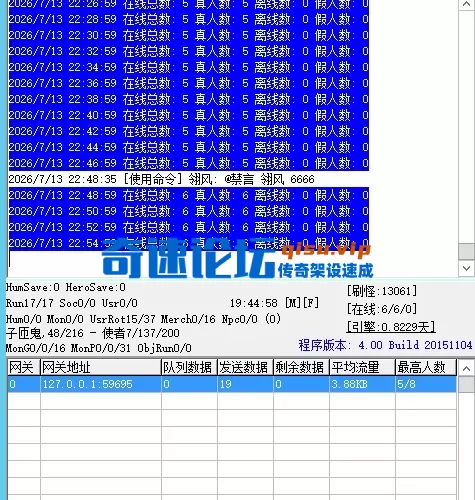Viewport: 475px width, 500px height.
Task: Click the 19:44:58 [M][F] clock text
Action: point(274,303)
